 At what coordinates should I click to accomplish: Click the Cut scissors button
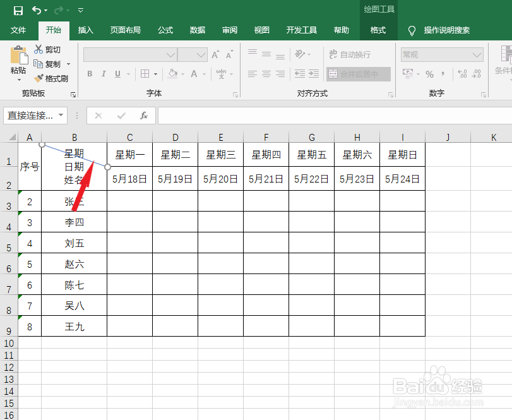(47, 50)
